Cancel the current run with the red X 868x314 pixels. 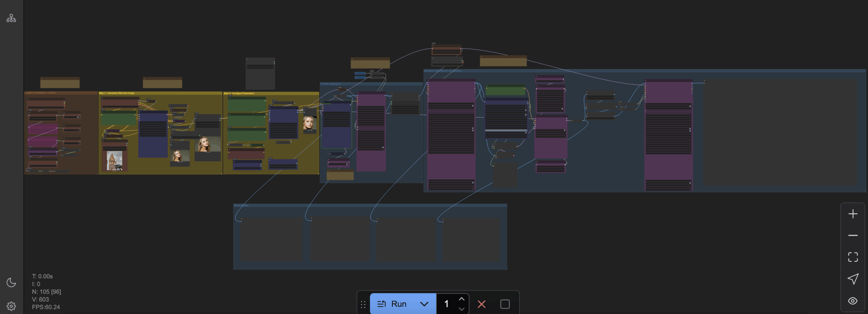point(482,304)
